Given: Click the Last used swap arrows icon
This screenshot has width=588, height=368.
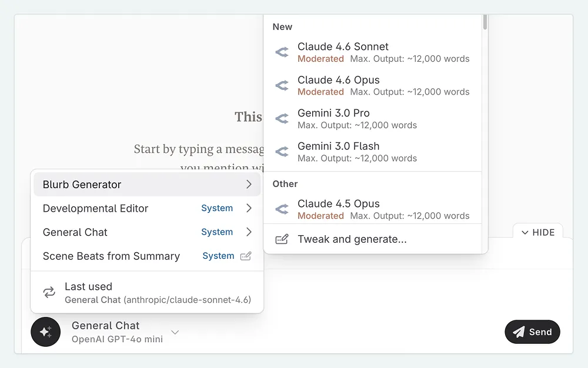Looking at the screenshot, I should click(x=49, y=292).
